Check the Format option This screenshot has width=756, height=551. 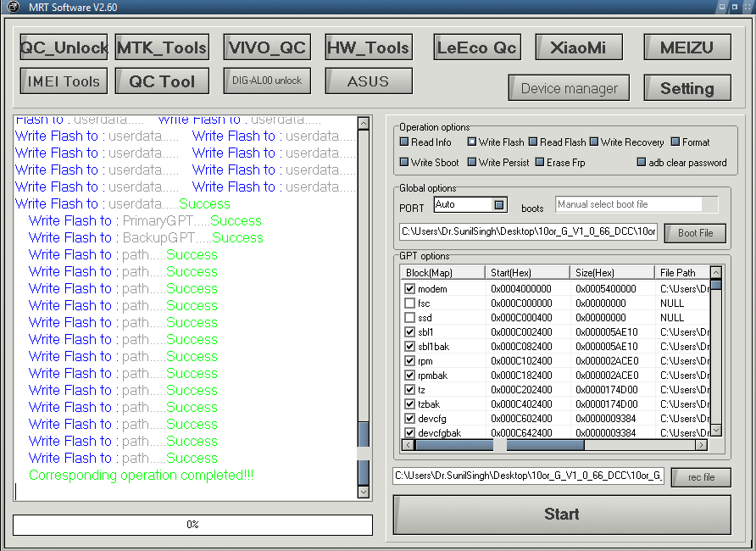[675, 142]
